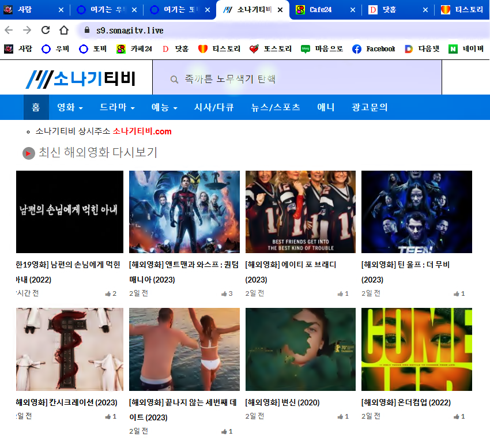Open title link 끝나지 않는 세번째 데이트
Image resolution: width=490 pixels, height=448 pixels.
pyautogui.click(x=183, y=409)
